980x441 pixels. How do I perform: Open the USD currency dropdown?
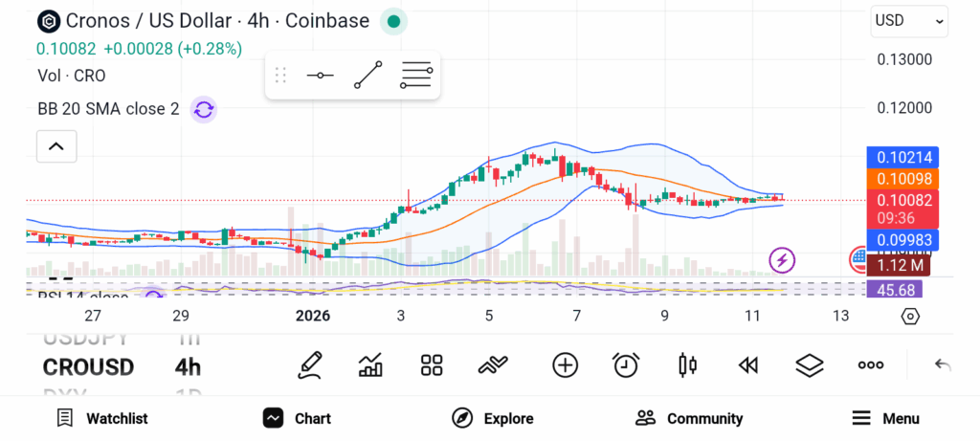909,21
